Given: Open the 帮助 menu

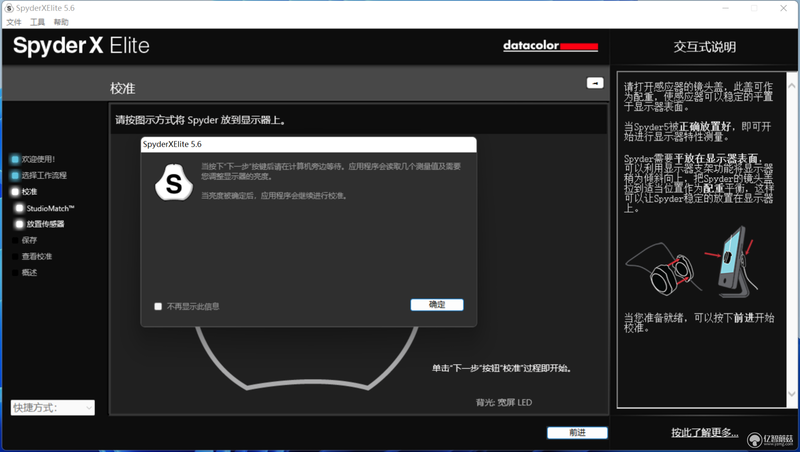Looking at the screenshot, I should tap(61, 22).
